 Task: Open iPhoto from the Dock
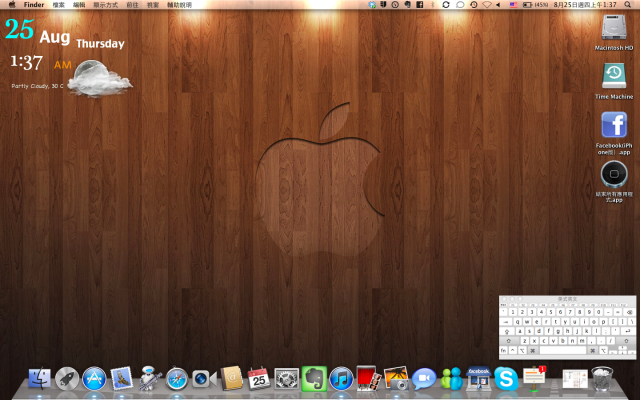396,378
